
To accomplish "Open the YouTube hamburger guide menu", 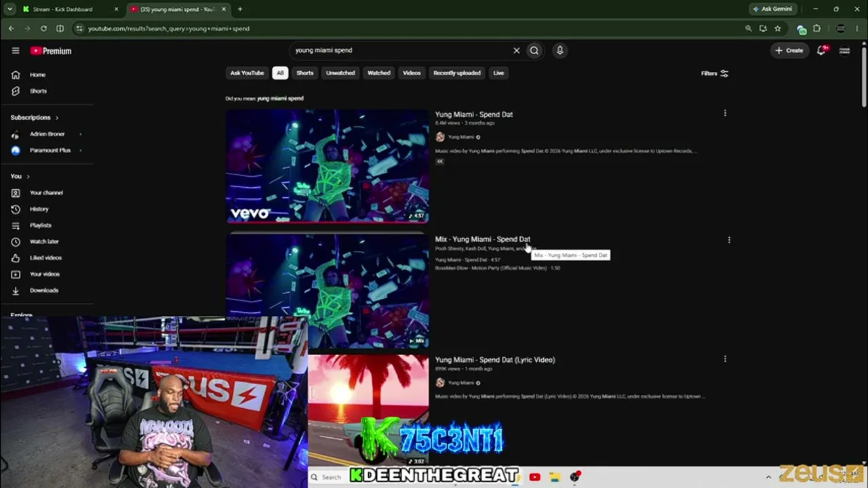I will [x=16, y=51].
